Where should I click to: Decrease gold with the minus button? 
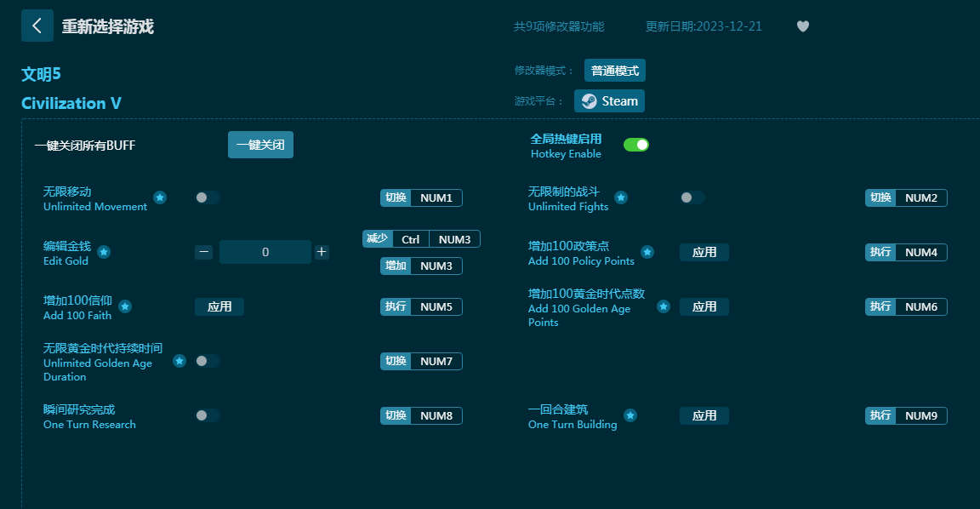[203, 252]
